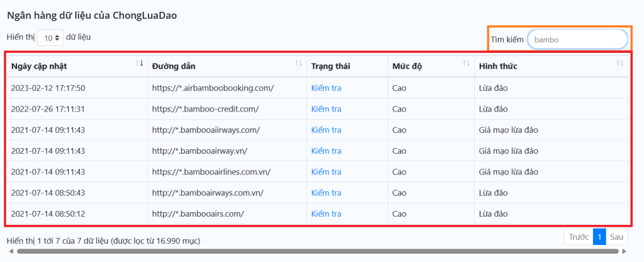Click the Hiển thị 1 tới 7 summary text
644x262 pixels.
point(104,241)
